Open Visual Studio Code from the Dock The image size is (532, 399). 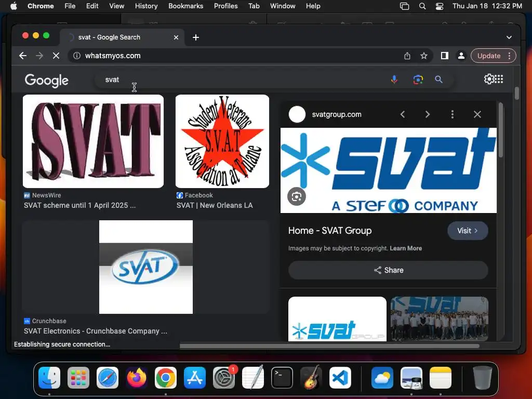(x=340, y=378)
